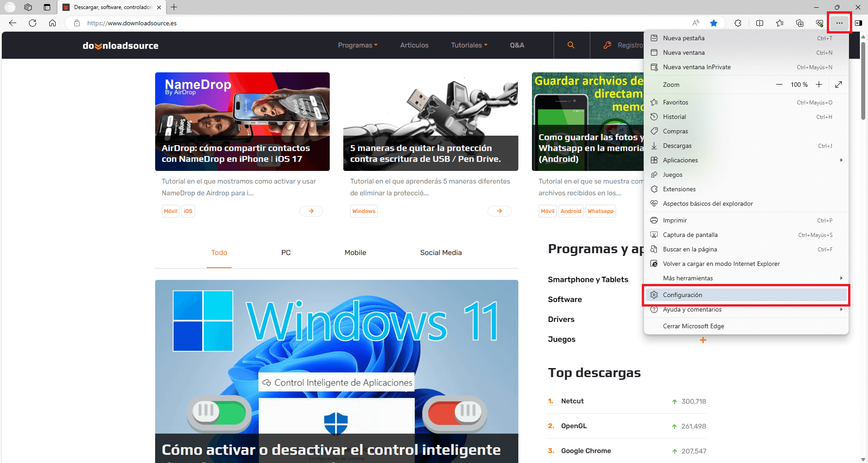Close the Descargar software tab
The width and height of the screenshot is (868, 463).
(159, 7)
